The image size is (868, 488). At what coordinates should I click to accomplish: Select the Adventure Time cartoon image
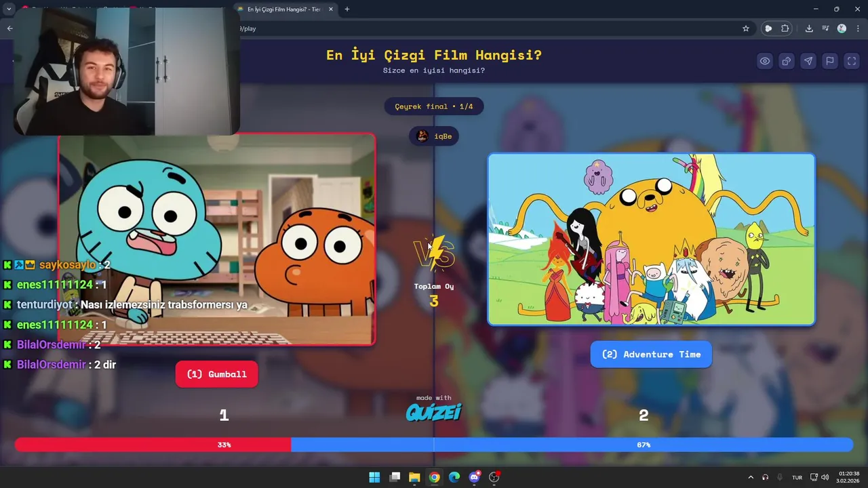click(651, 239)
